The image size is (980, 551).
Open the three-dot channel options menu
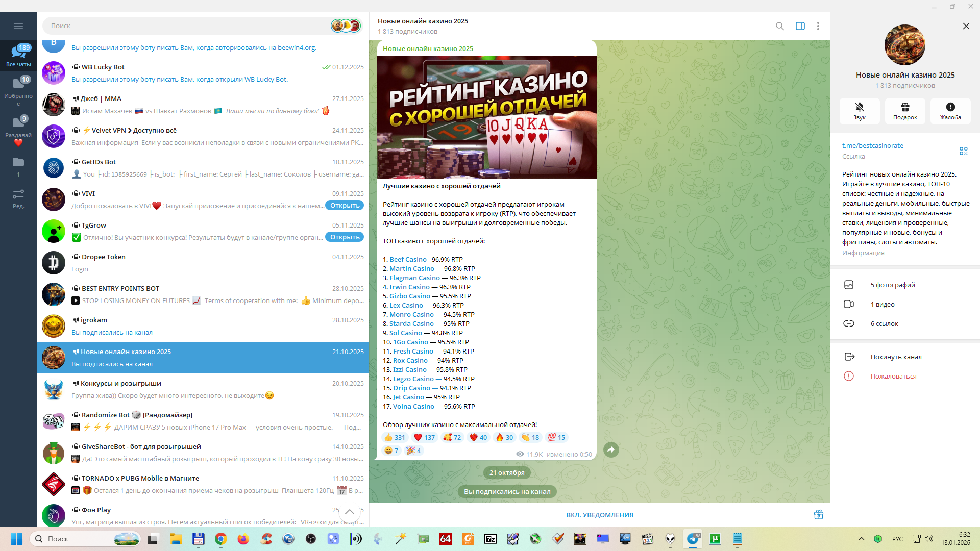click(818, 26)
